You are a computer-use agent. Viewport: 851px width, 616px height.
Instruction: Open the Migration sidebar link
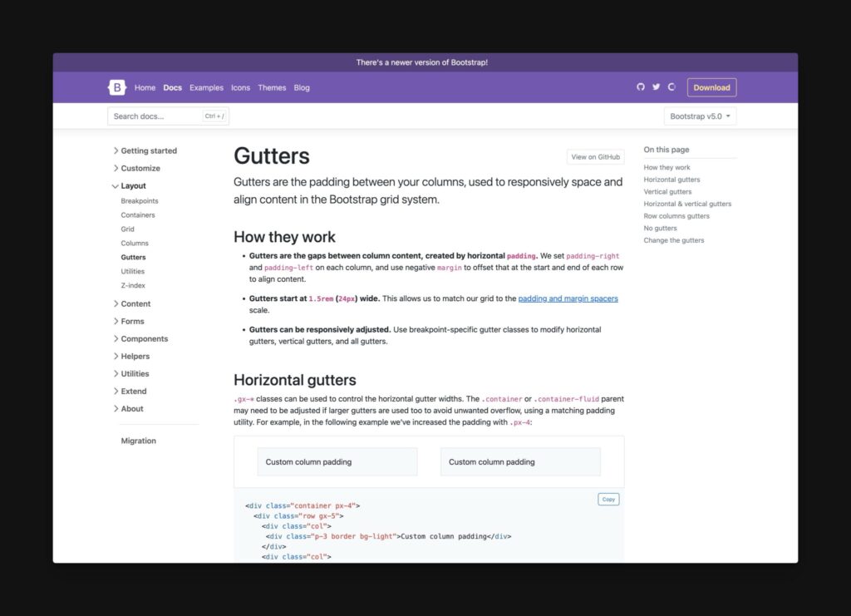(139, 441)
